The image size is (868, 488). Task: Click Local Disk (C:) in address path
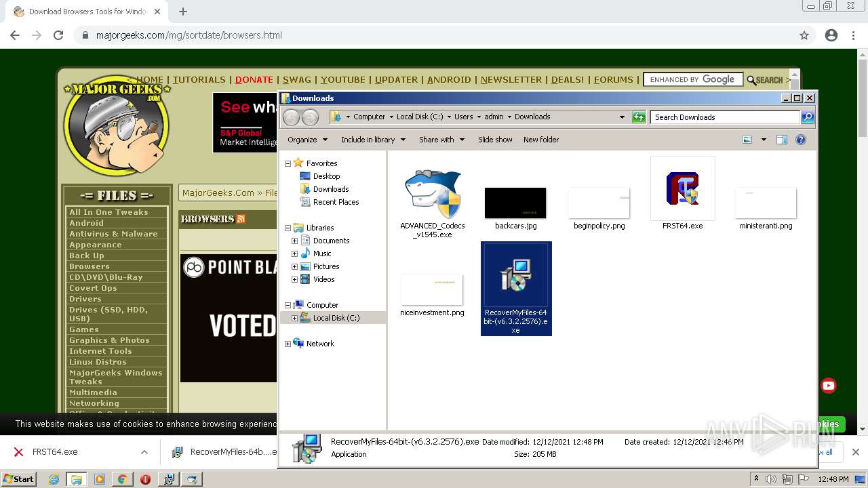coord(420,117)
